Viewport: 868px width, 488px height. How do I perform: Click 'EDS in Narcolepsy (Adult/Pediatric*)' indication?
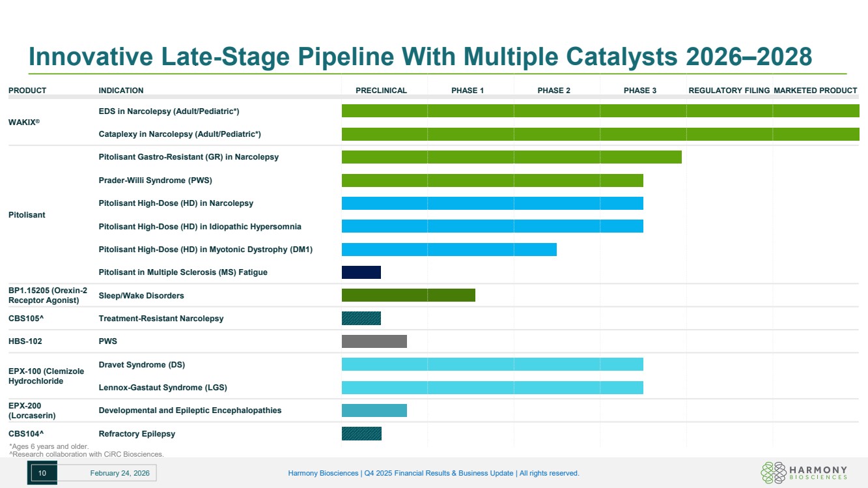click(169, 111)
